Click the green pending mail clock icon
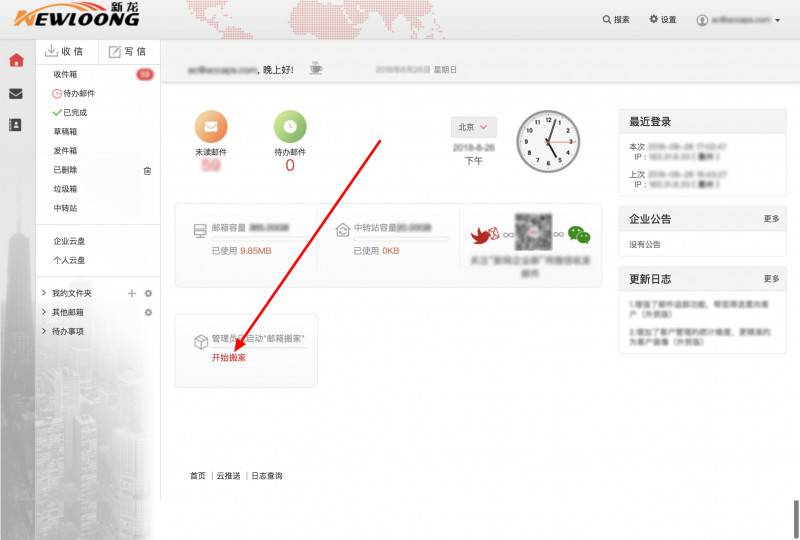 point(290,127)
